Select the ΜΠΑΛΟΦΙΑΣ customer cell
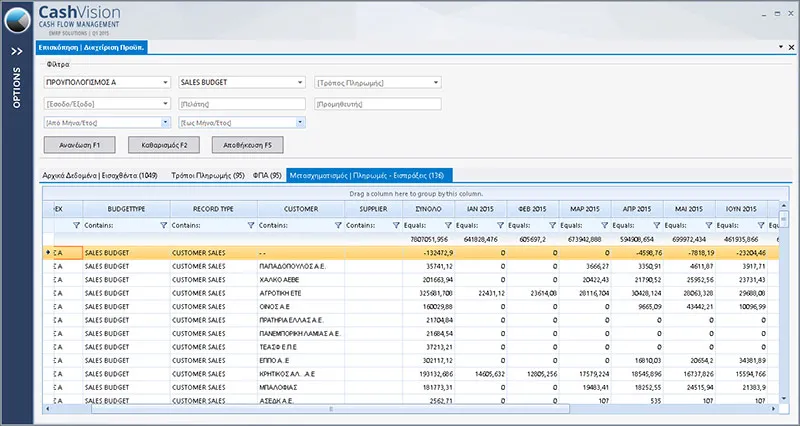Image resolution: width=800 pixels, height=426 pixels. 301,388
